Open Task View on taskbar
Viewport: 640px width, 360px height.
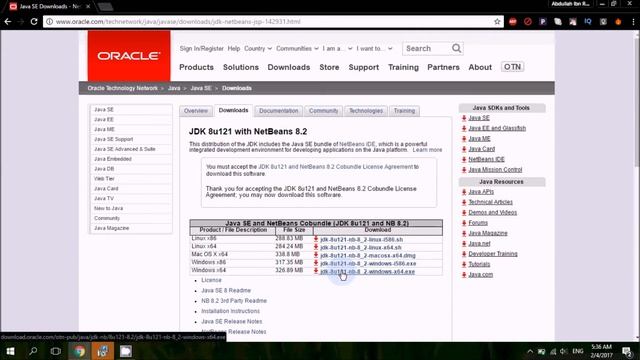pos(56,351)
